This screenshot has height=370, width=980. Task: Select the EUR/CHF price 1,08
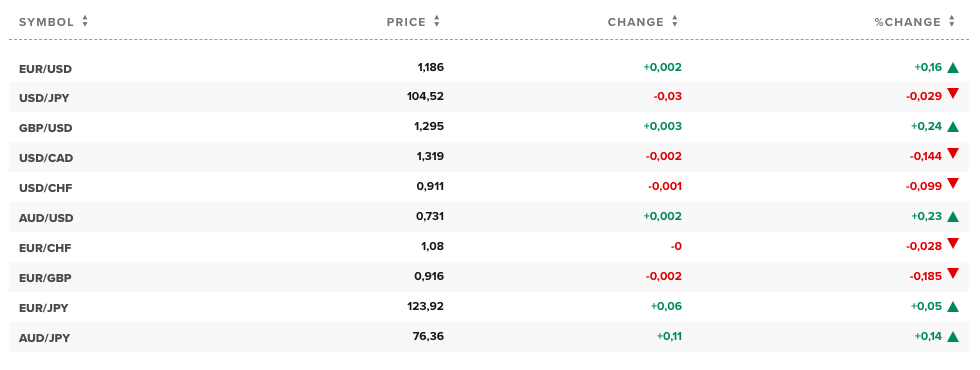click(x=432, y=246)
